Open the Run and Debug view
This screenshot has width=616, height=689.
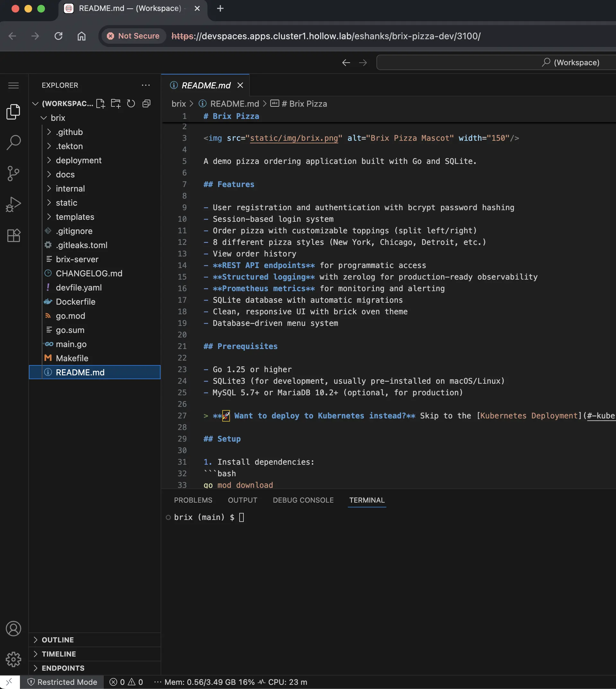click(13, 204)
